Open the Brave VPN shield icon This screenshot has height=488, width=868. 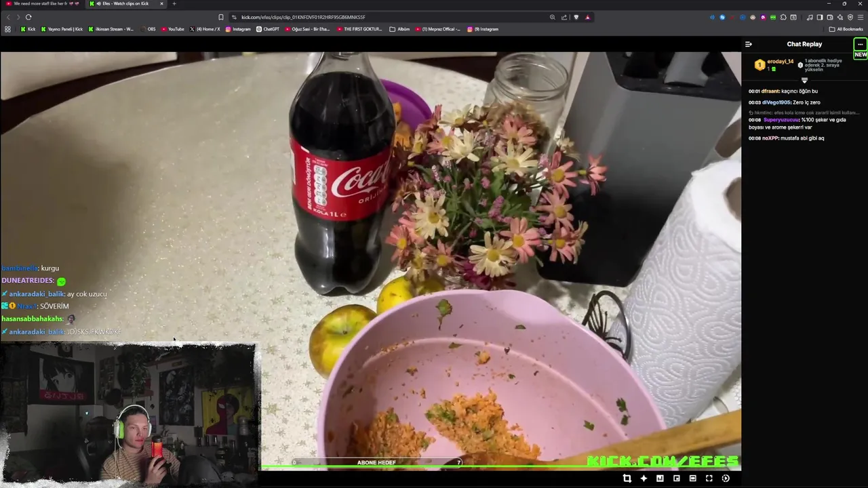coord(850,17)
